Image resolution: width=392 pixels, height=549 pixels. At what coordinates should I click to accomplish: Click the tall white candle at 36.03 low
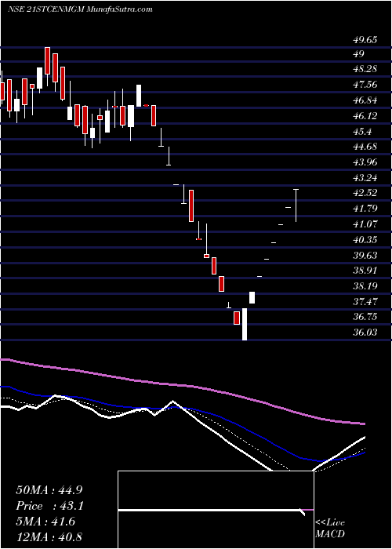coord(245,324)
